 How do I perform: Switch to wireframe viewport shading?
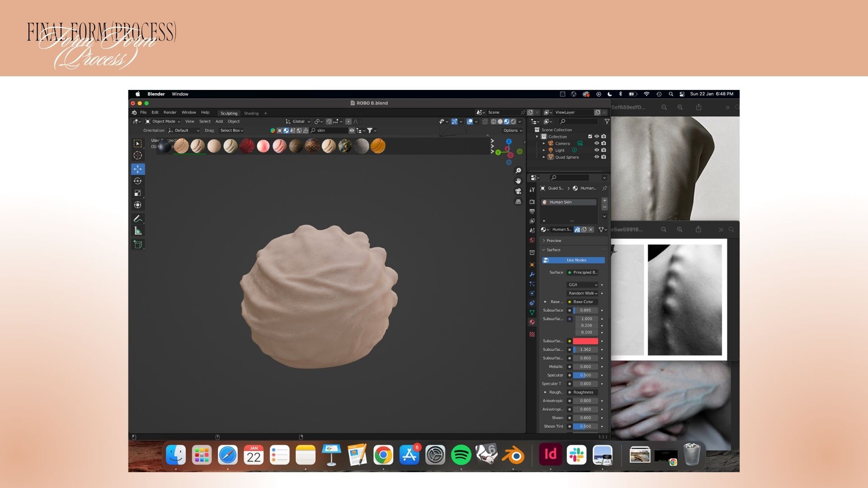(x=494, y=122)
